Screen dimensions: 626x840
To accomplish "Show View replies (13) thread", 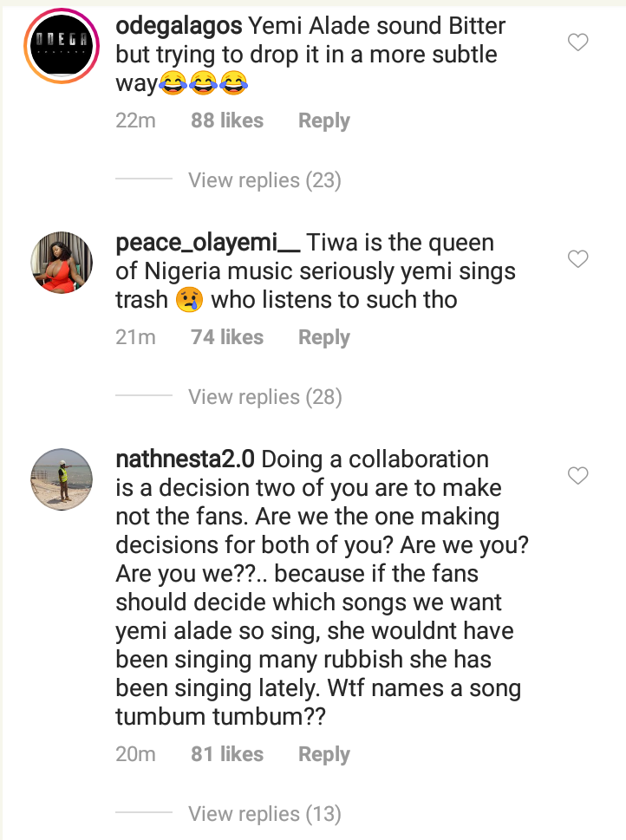I will [x=264, y=814].
